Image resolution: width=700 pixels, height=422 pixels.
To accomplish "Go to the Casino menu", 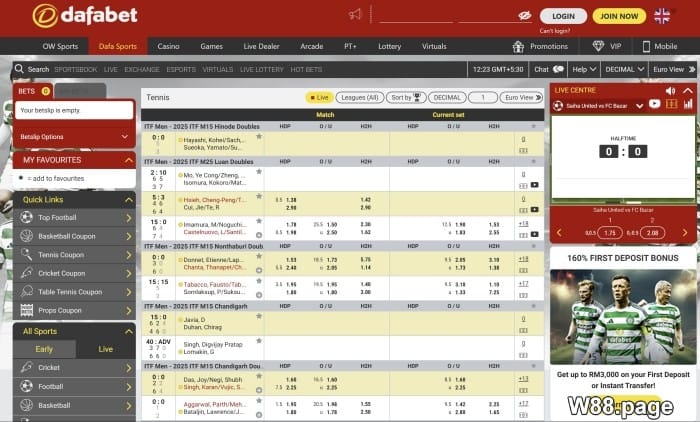I will [168, 46].
